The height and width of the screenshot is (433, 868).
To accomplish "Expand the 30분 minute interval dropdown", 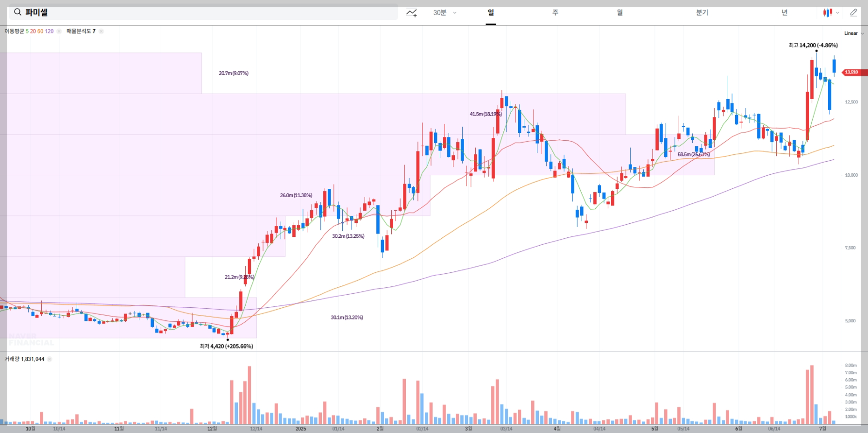I will (445, 13).
